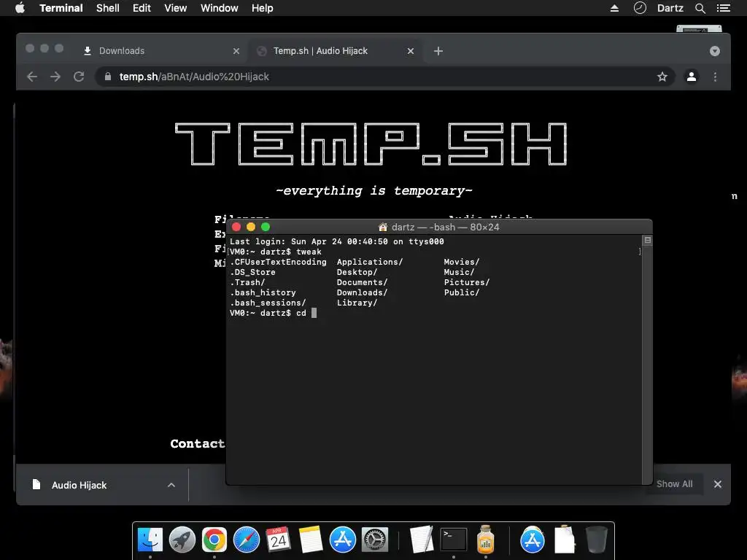Click '.bash_history' in Terminal output
The image size is (747, 560).
[x=263, y=292]
